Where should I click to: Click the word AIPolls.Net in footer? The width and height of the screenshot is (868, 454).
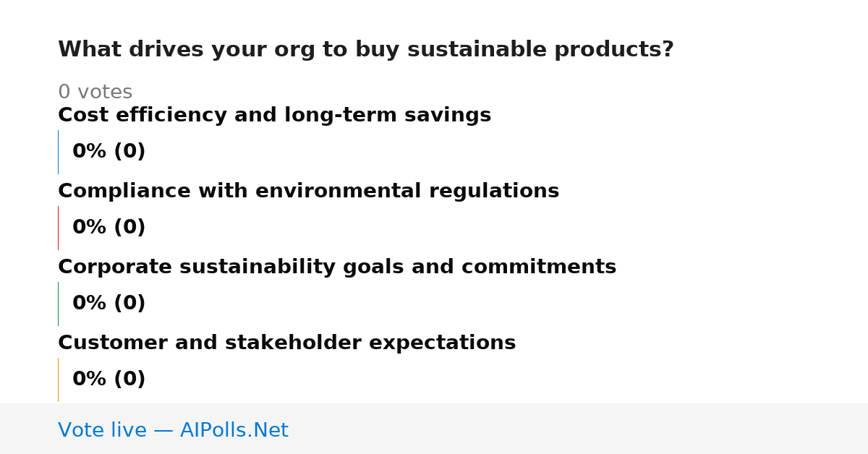(234, 430)
